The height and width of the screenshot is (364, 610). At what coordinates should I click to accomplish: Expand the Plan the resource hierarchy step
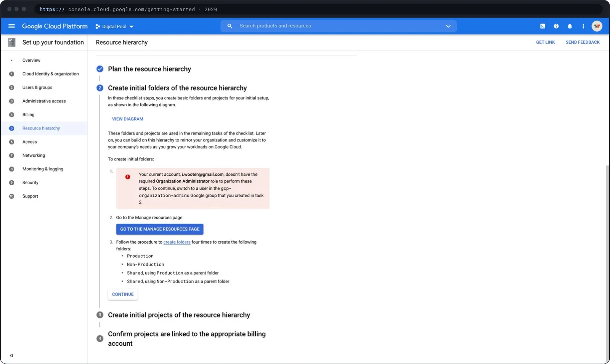[x=149, y=69]
